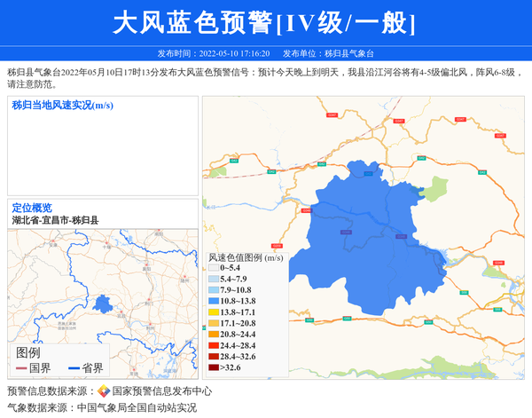This screenshot has width=532, height=418.
Task: Select the 10.8~13.8 blue legend swatch
Action: [214, 301]
